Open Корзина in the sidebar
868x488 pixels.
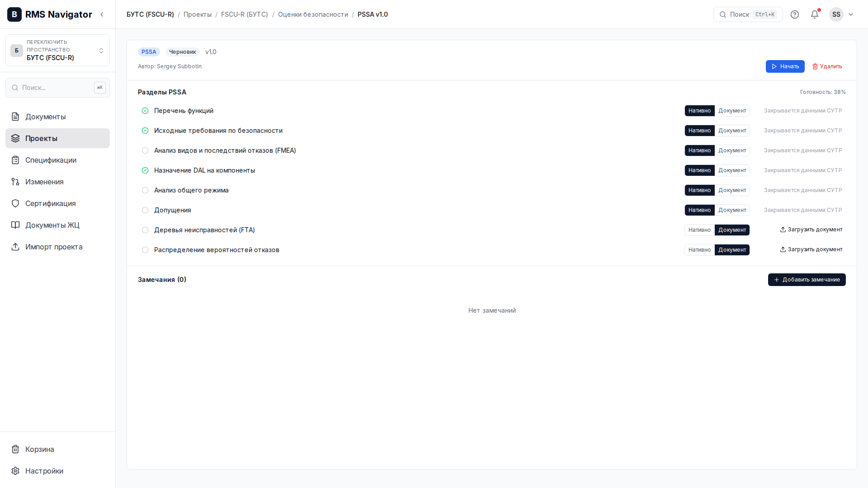coord(57,449)
